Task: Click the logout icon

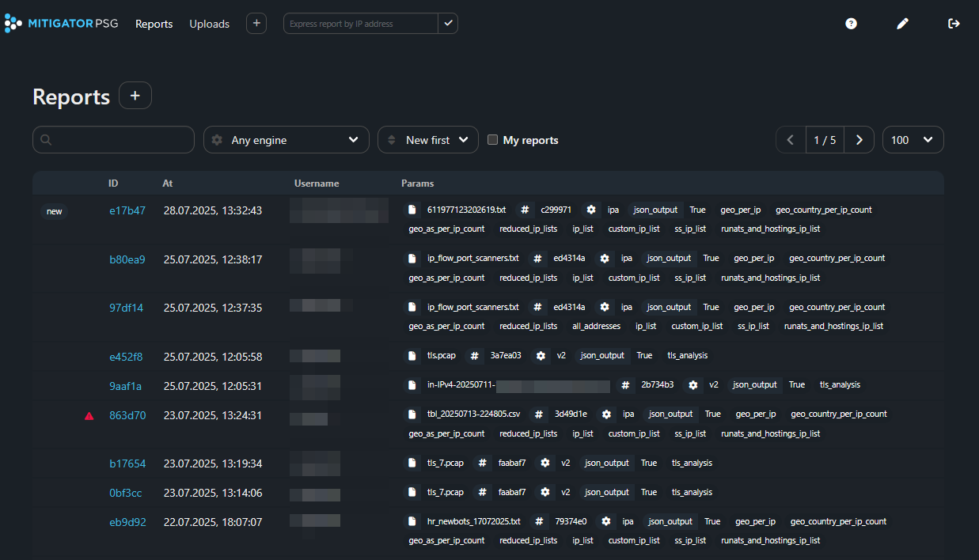Action: tap(954, 24)
